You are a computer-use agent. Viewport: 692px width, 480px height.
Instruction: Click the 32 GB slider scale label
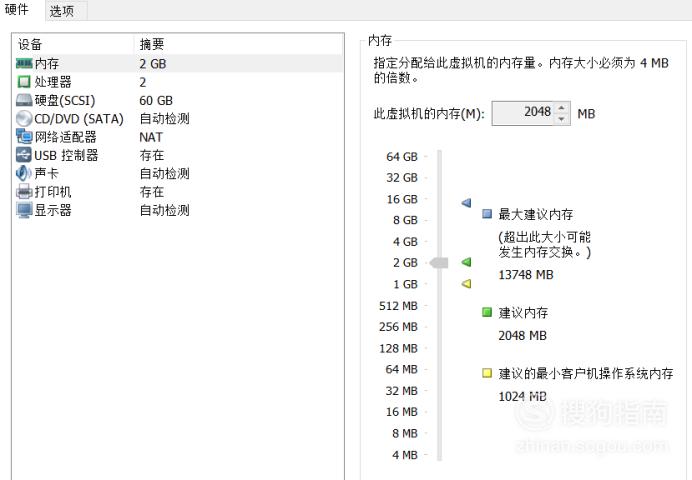[x=402, y=178]
